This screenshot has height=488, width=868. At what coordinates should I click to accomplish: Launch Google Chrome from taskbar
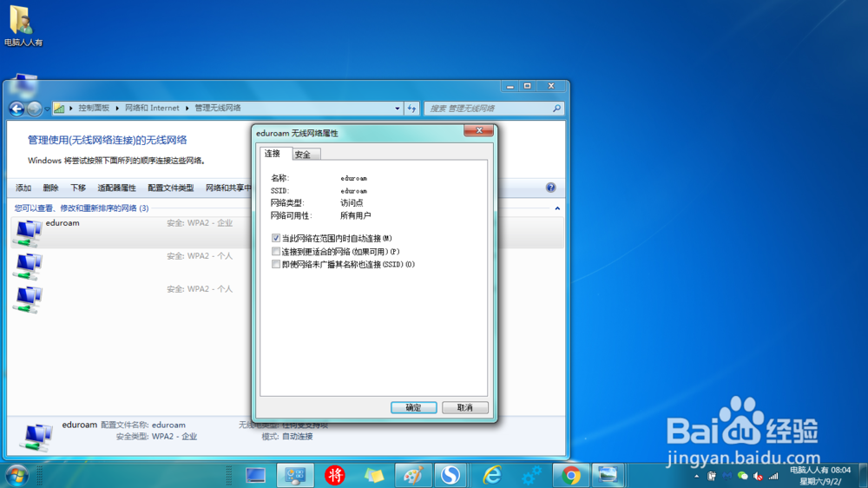point(571,475)
